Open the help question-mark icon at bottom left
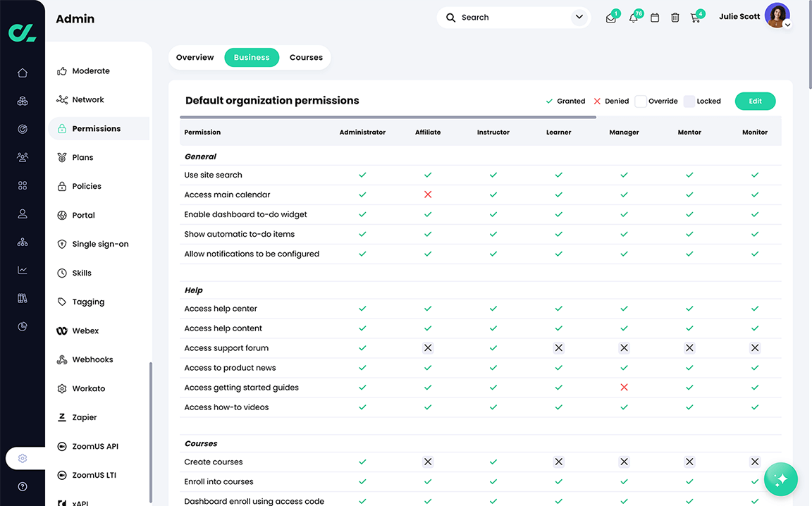 (22, 486)
